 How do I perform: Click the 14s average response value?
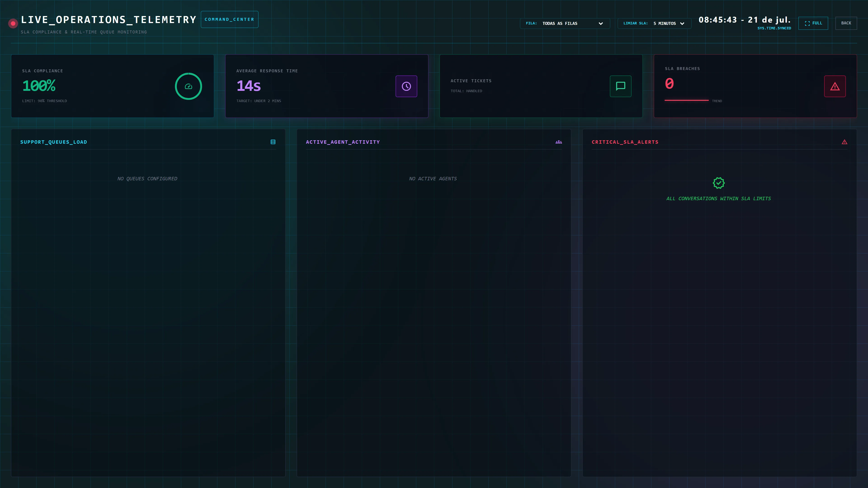tap(249, 86)
